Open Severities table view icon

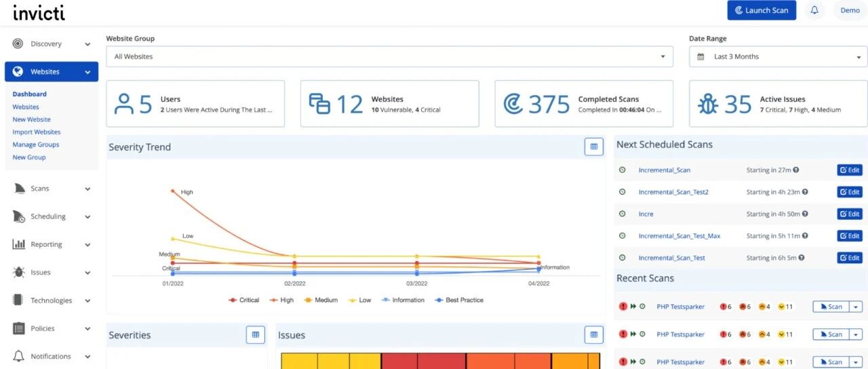(x=256, y=334)
